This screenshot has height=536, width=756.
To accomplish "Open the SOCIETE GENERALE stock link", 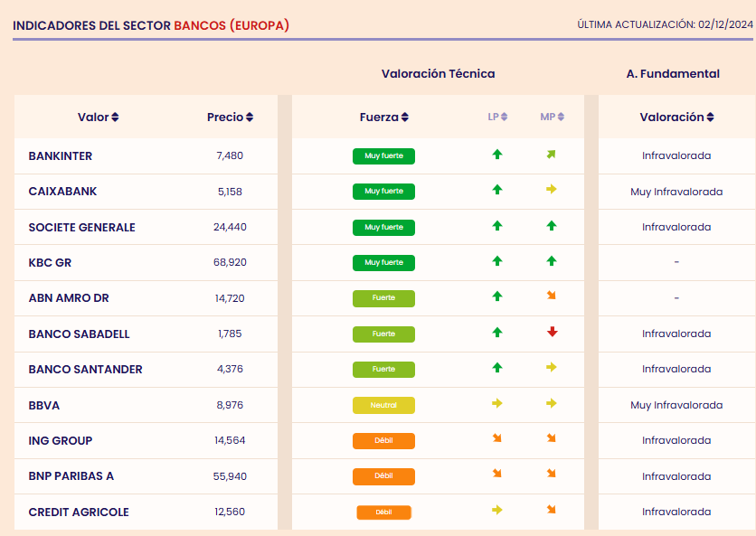I will 81,227.
